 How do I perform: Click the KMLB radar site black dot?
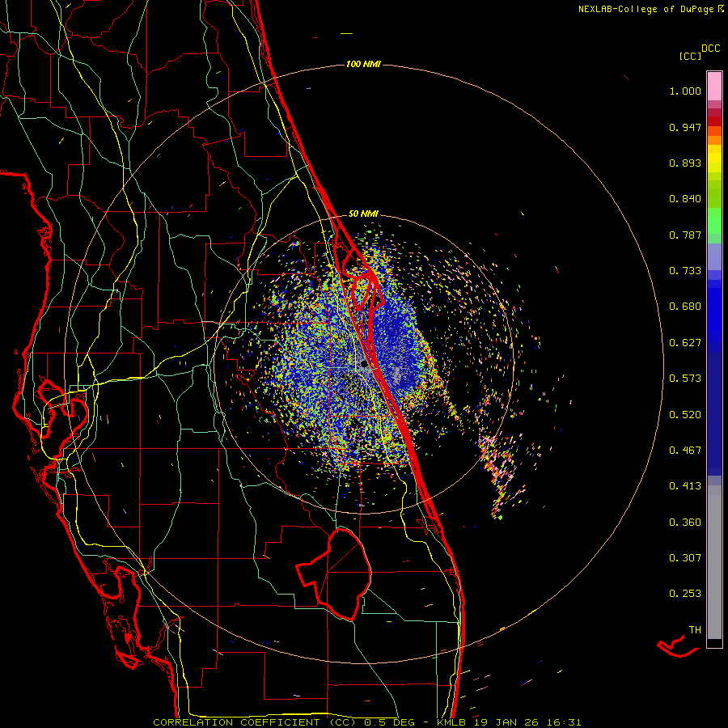[x=364, y=364]
